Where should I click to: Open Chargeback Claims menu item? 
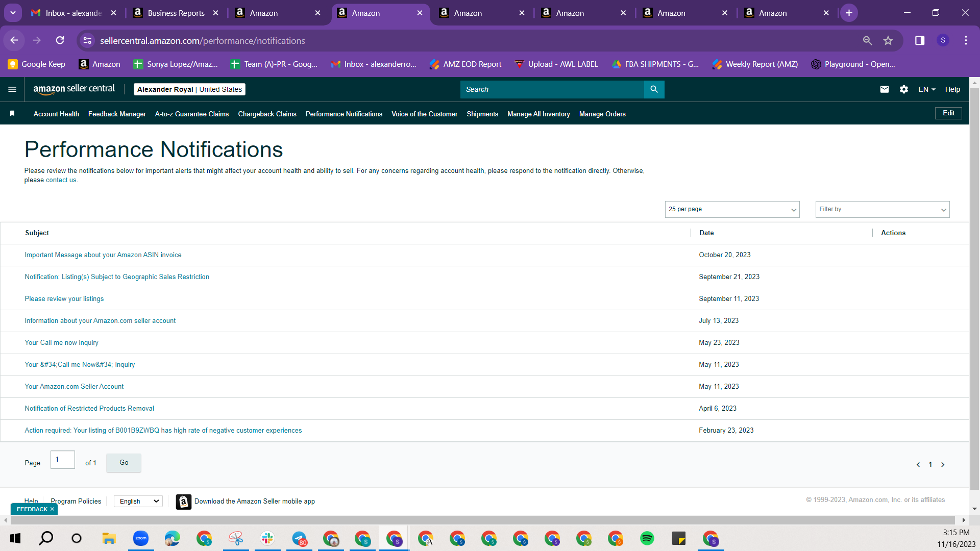[267, 114]
